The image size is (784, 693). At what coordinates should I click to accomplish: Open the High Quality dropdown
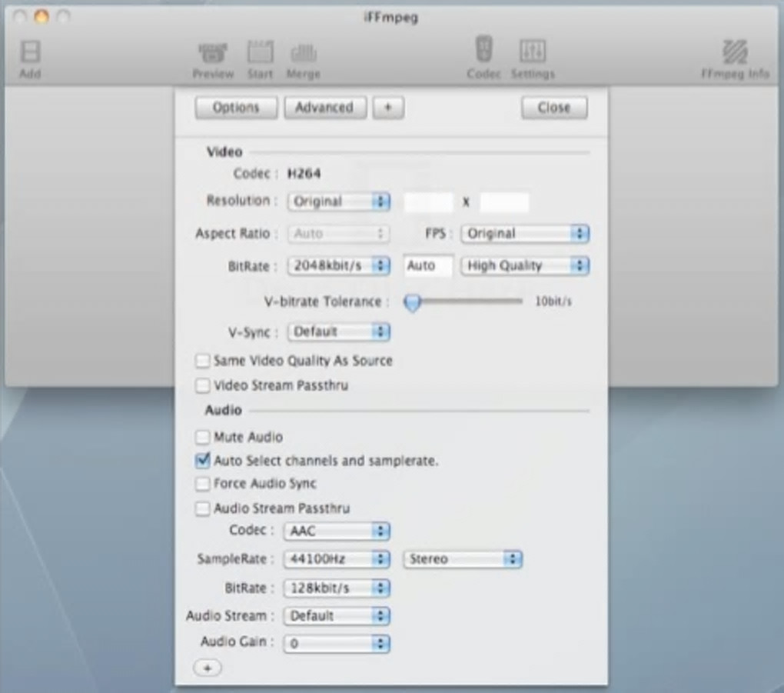pos(525,265)
